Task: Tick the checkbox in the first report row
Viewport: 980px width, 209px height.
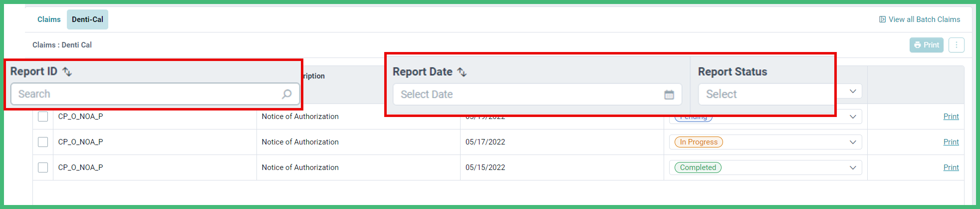Action: point(43,116)
